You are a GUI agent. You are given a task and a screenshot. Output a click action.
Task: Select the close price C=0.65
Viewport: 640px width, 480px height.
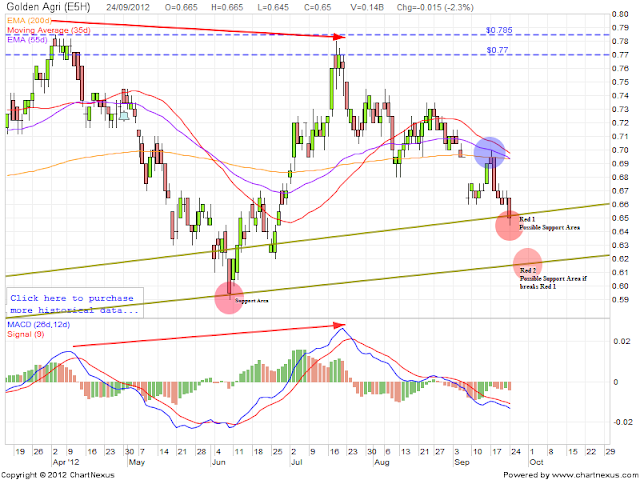(x=317, y=7)
